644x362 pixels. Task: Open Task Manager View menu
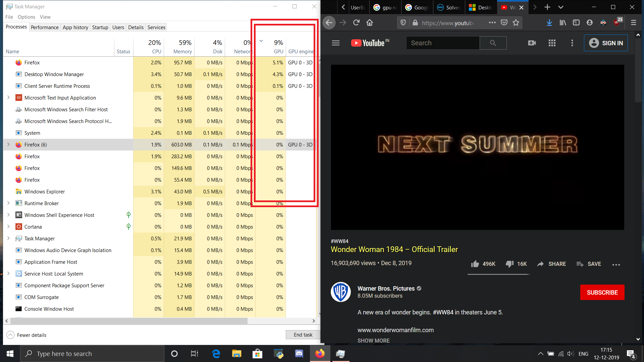45,17
